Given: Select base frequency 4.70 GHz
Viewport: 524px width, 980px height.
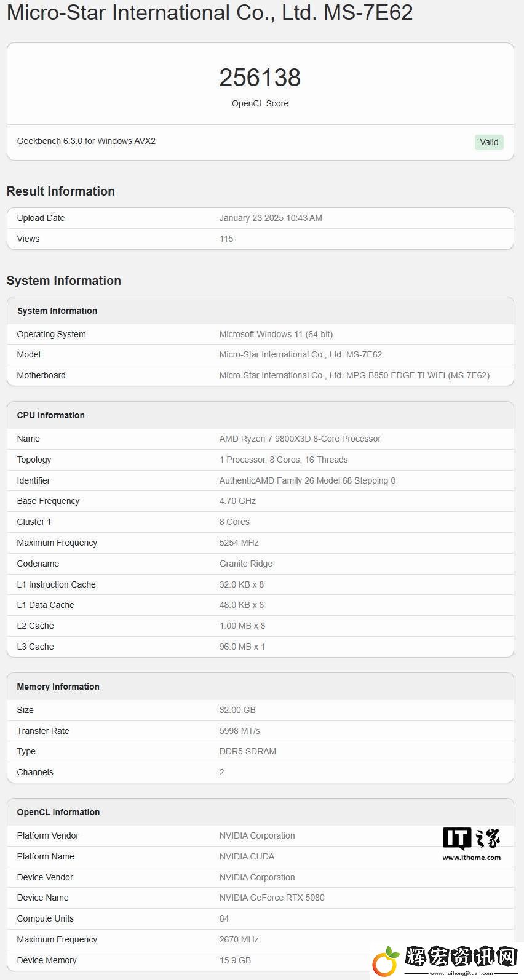Looking at the screenshot, I should tap(237, 501).
